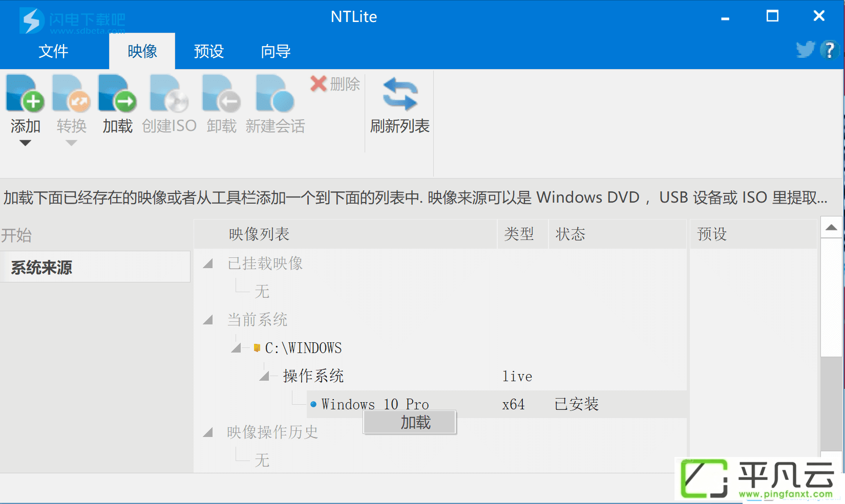The height and width of the screenshot is (504, 845).
Task: Open the 添加 dropdown arrow
Action: (25, 143)
